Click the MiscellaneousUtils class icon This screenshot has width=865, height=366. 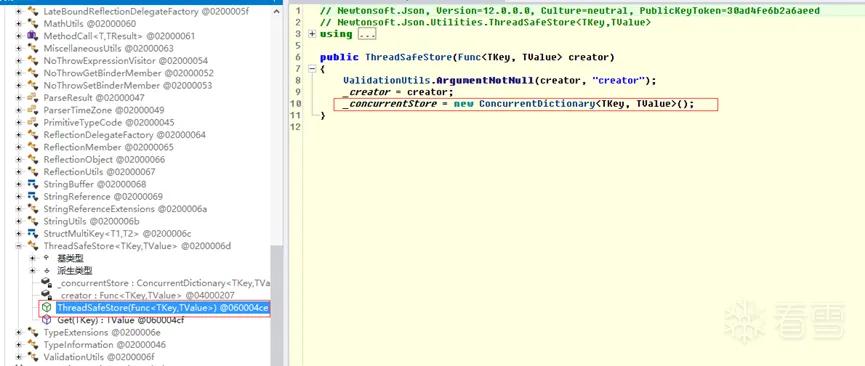[33, 49]
